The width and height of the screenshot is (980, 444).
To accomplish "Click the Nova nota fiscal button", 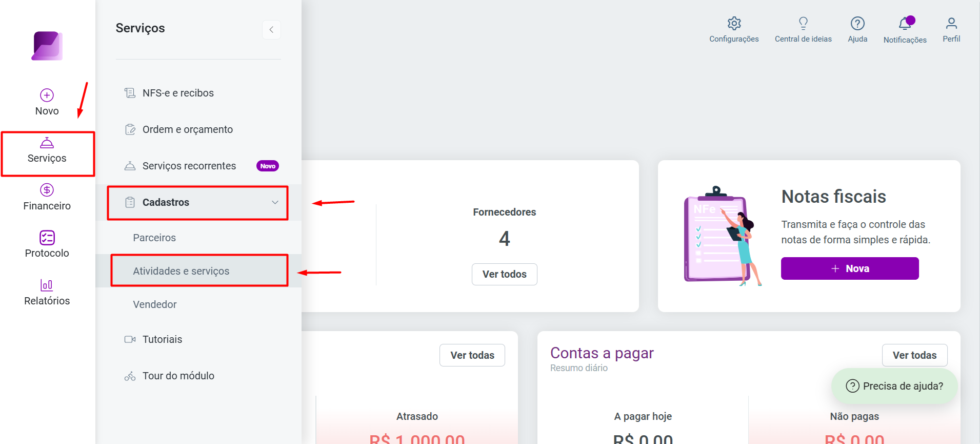I will (x=850, y=268).
